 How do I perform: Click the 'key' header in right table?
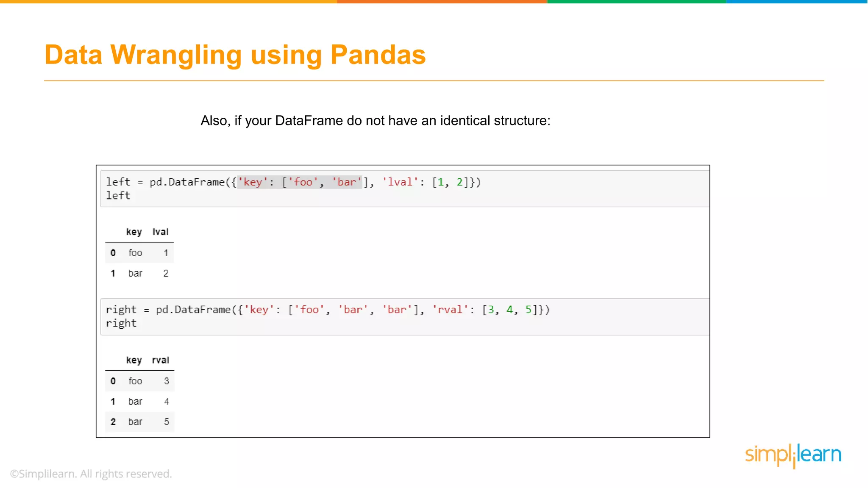point(134,360)
